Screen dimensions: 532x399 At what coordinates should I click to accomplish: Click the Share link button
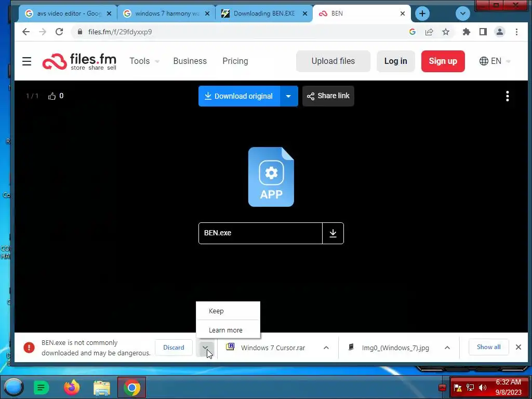(x=328, y=96)
